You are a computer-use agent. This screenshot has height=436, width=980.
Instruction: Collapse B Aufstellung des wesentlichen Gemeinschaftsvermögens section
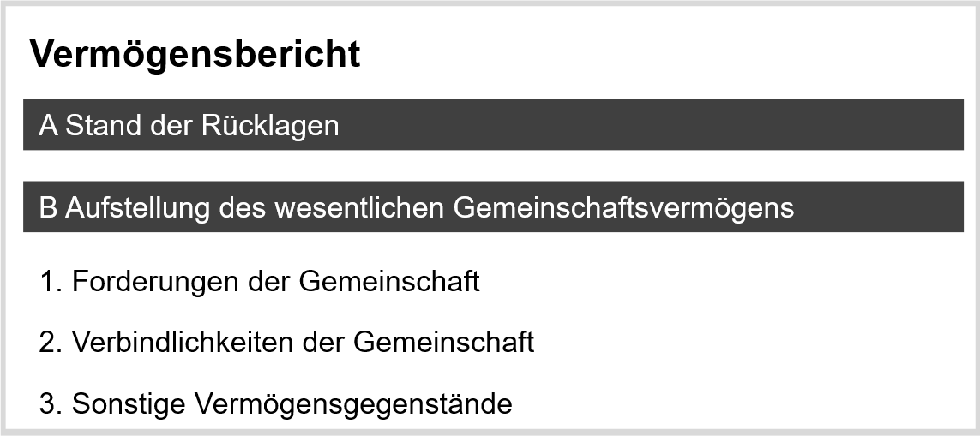pyautogui.click(x=493, y=206)
